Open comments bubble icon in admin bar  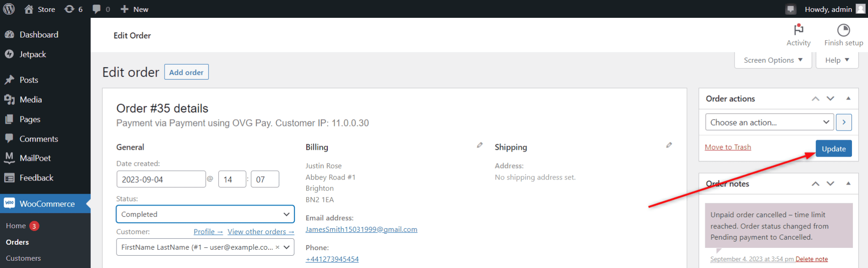pos(96,9)
